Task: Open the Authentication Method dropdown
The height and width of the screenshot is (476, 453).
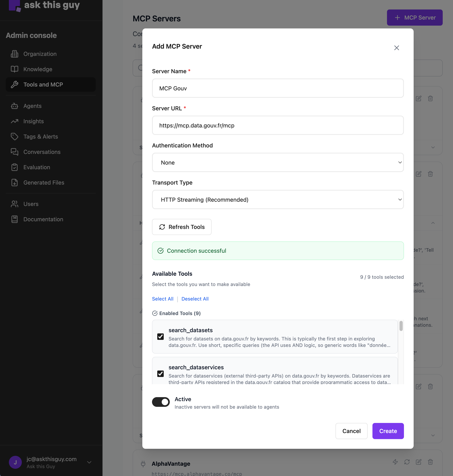Action: pos(278,162)
